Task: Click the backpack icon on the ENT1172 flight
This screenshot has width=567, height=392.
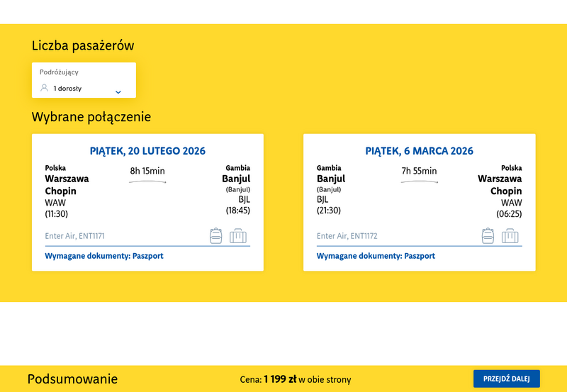Action: 488,235
